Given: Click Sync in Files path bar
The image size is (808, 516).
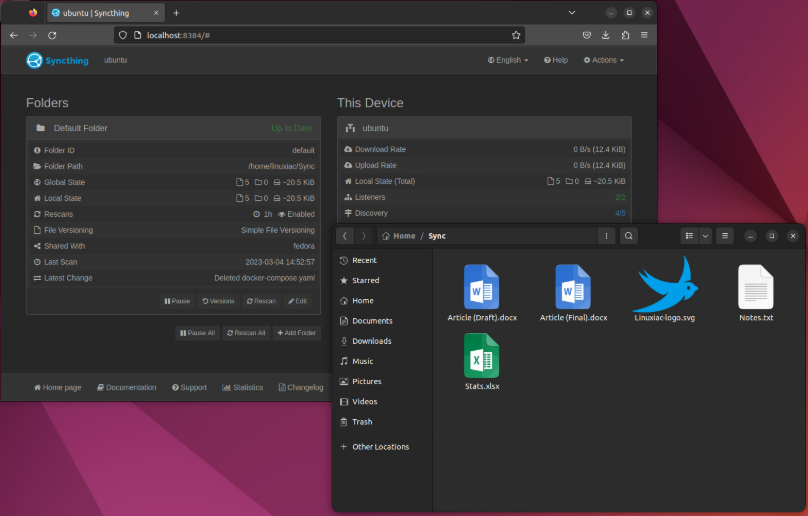Looking at the screenshot, I should [x=437, y=236].
